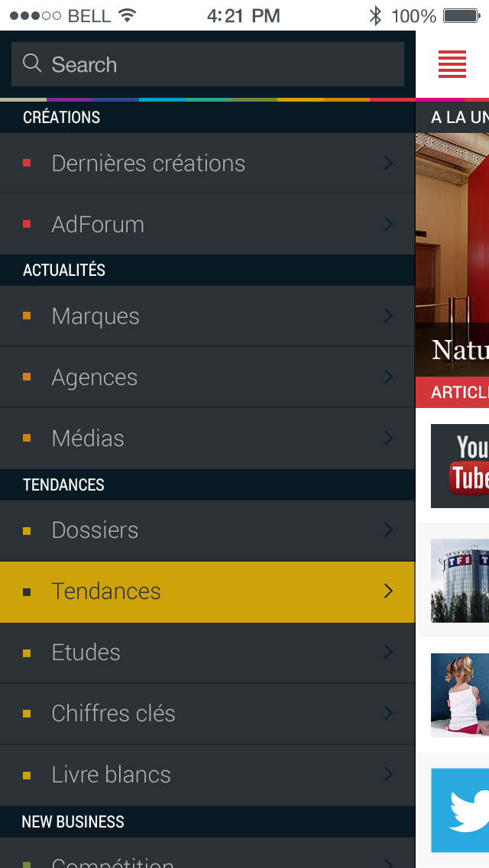Open the YouTube logo article thumbnail
This screenshot has height=868, width=489.
[460, 466]
